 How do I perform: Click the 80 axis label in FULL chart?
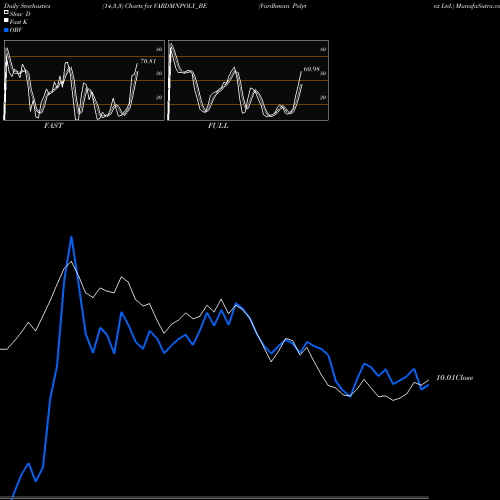pos(323,49)
